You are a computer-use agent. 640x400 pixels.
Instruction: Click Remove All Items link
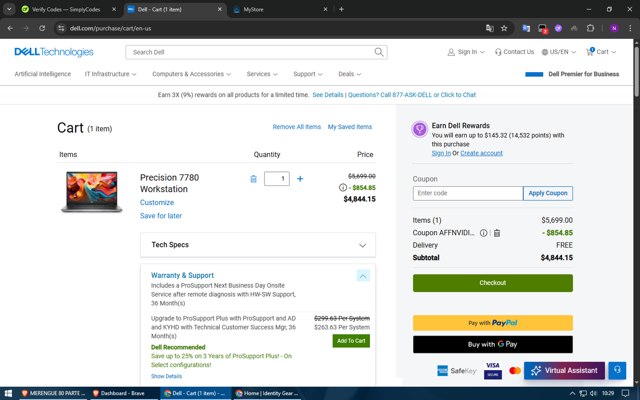(x=297, y=127)
